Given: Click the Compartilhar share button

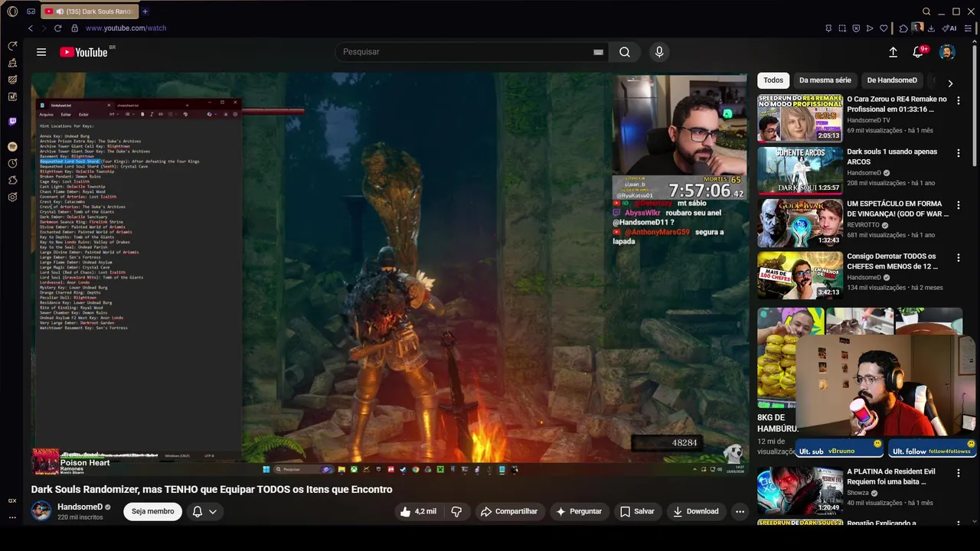Looking at the screenshot, I should 508,511.
